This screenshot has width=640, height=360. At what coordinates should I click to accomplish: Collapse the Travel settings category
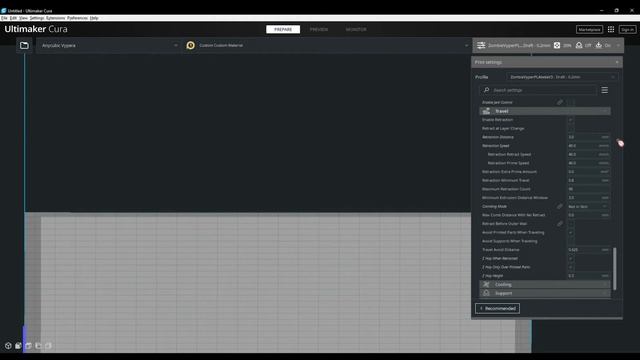pyautogui.click(x=545, y=111)
